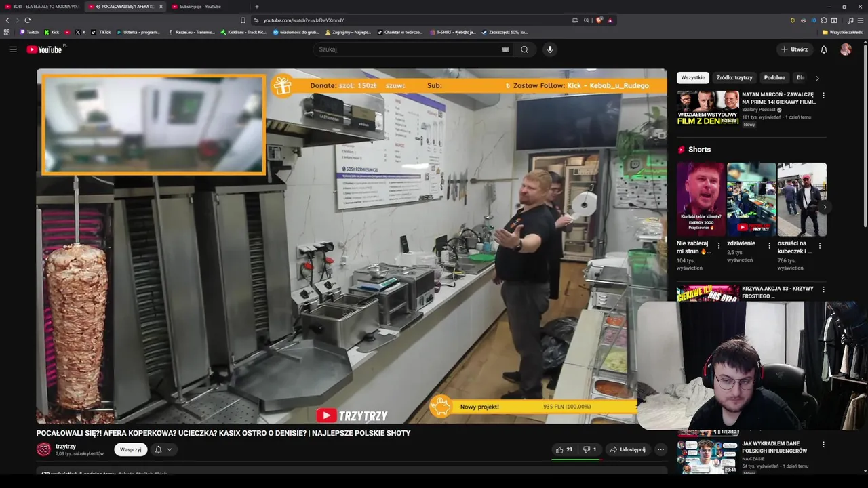Click the Utwórz create button

click(x=794, y=49)
